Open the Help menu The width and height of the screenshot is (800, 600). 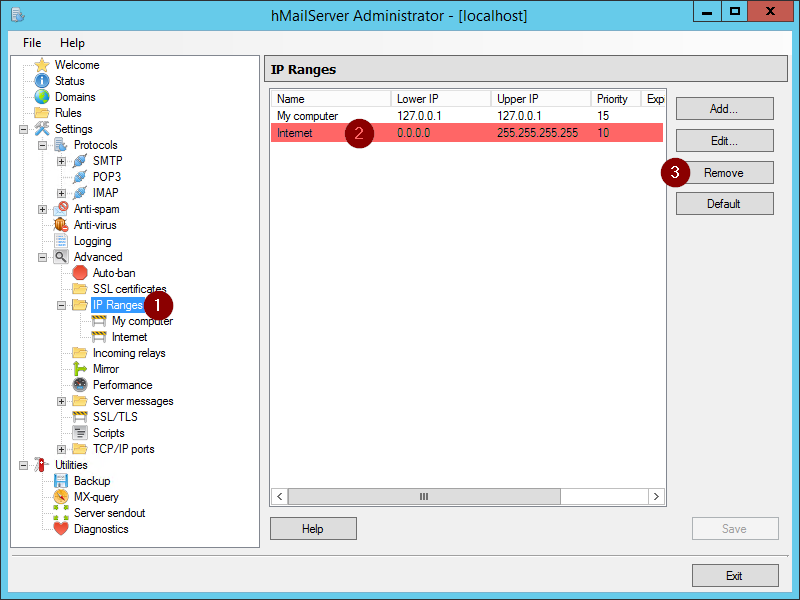(72, 43)
